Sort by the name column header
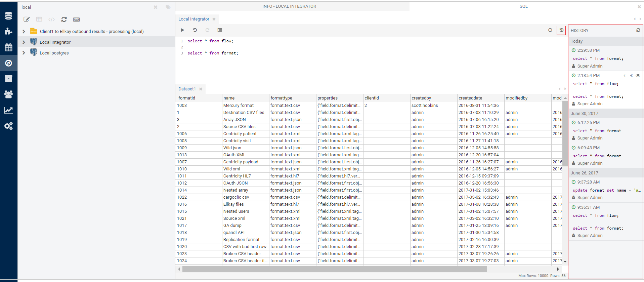Viewport: 644px width, 282px height. (246, 98)
